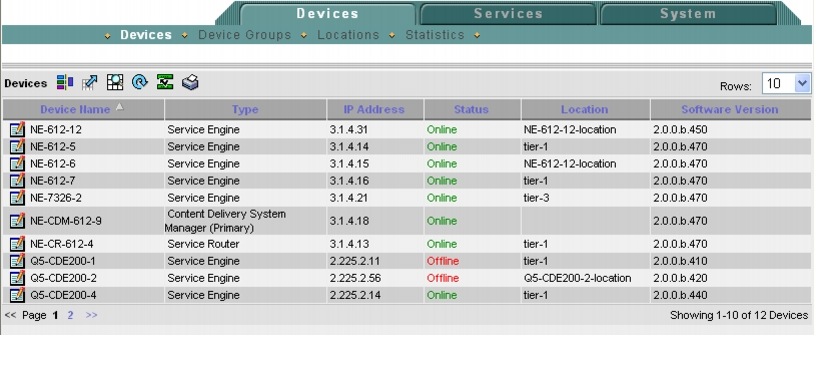Click the >> next page link

(x=92, y=315)
